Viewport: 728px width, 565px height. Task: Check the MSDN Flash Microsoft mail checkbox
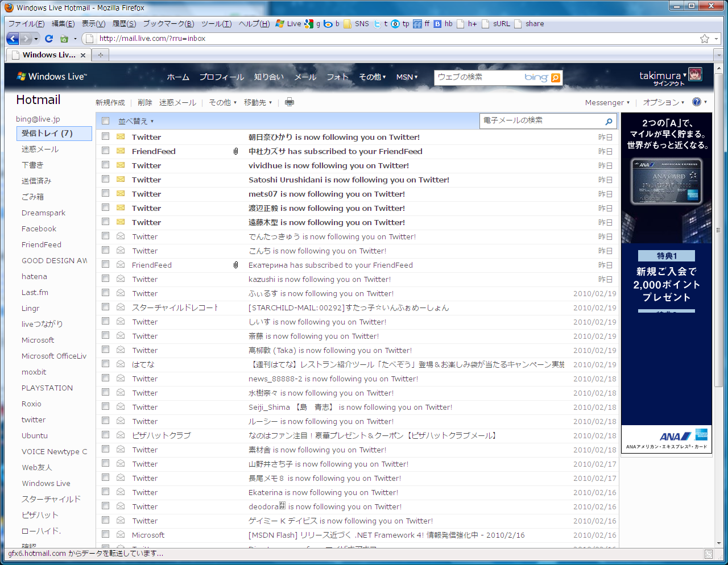[105, 534]
